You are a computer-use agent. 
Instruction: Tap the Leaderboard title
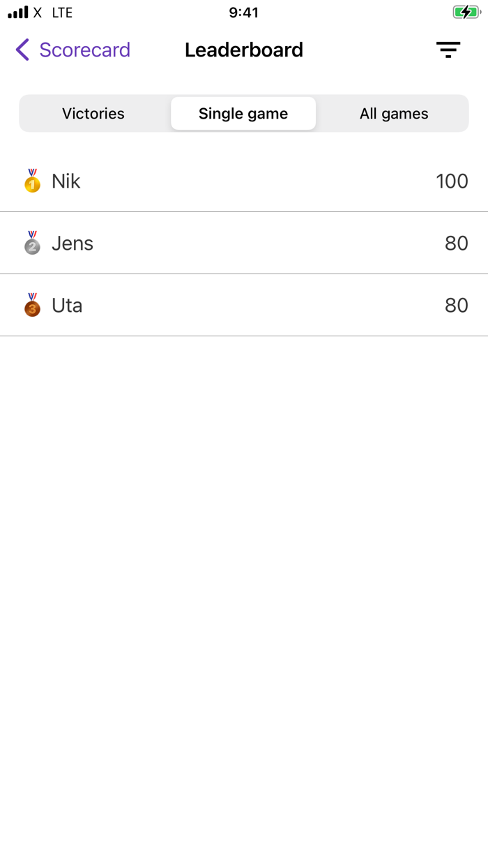point(243,50)
